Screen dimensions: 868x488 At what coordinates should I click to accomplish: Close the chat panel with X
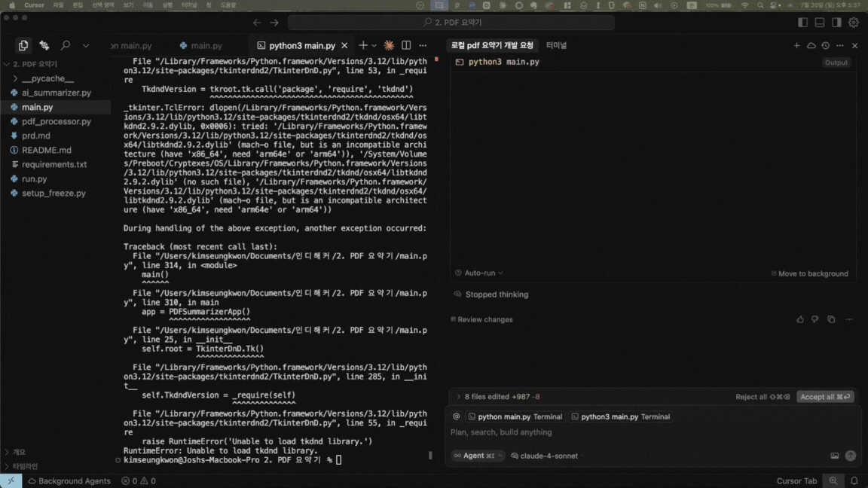[854, 45]
